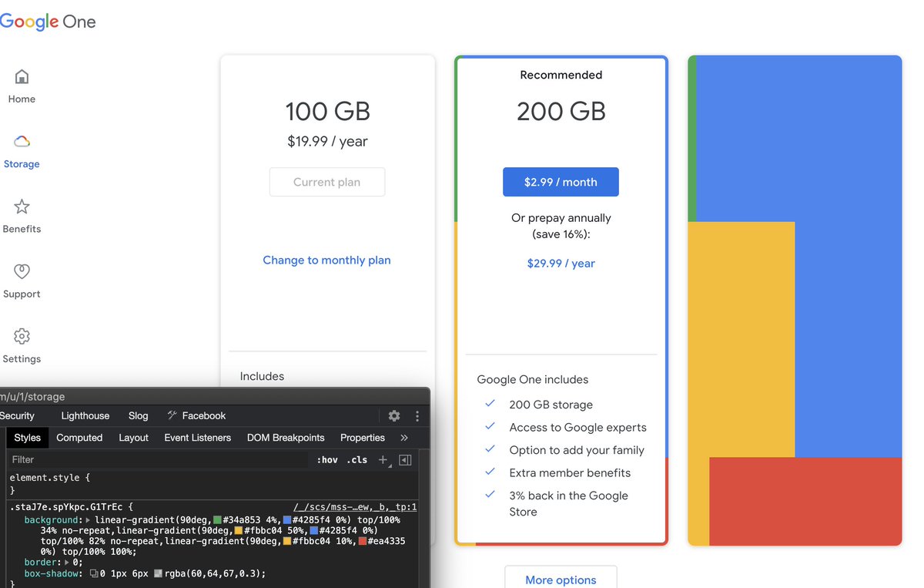Click the element.style rule header

coord(49,478)
